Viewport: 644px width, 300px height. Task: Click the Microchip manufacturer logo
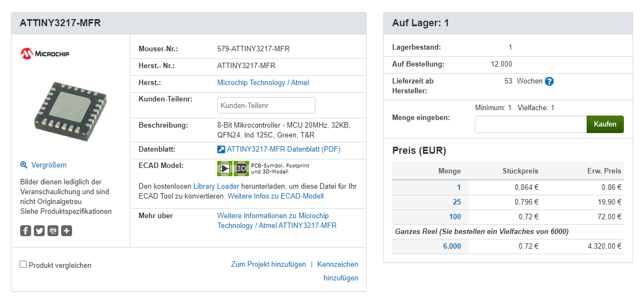45,53
